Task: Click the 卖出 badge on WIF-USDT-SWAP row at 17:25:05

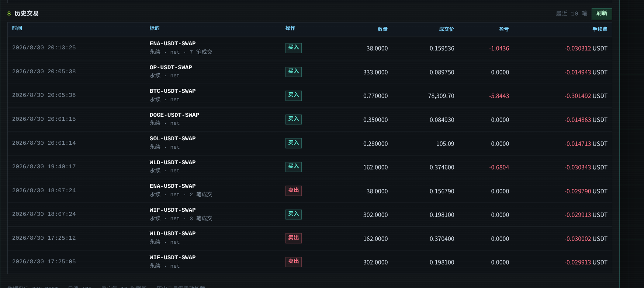Action: coord(293,262)
